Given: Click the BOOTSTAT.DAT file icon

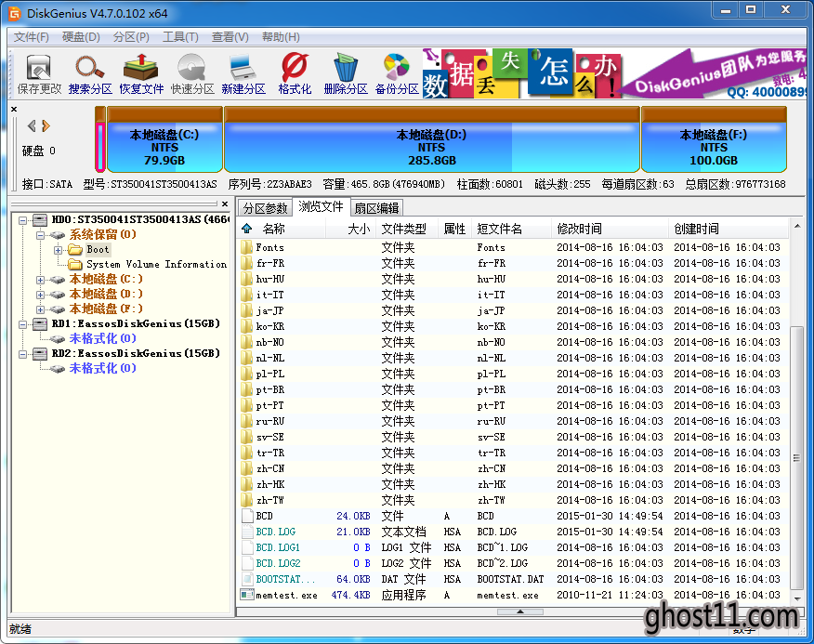Looking at the screenshot, I should click(x=247, y=579).
